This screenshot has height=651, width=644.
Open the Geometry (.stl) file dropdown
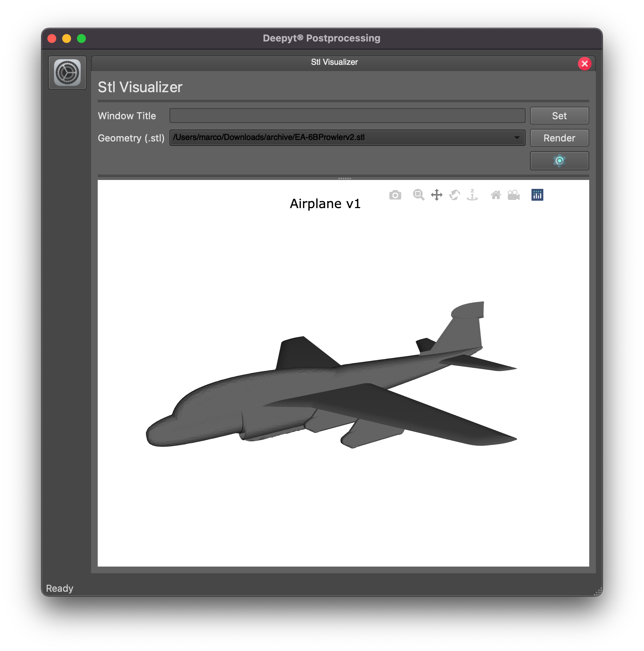coord(347,138)
